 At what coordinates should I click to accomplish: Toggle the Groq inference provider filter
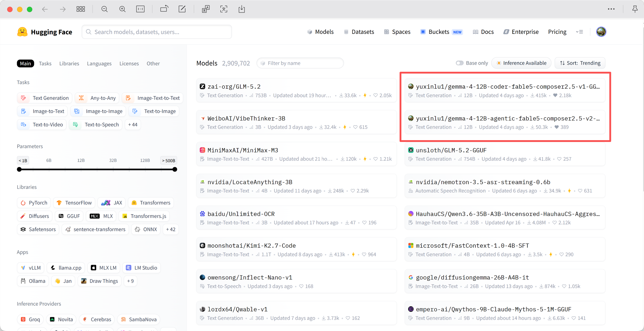[x=30, y=319]
